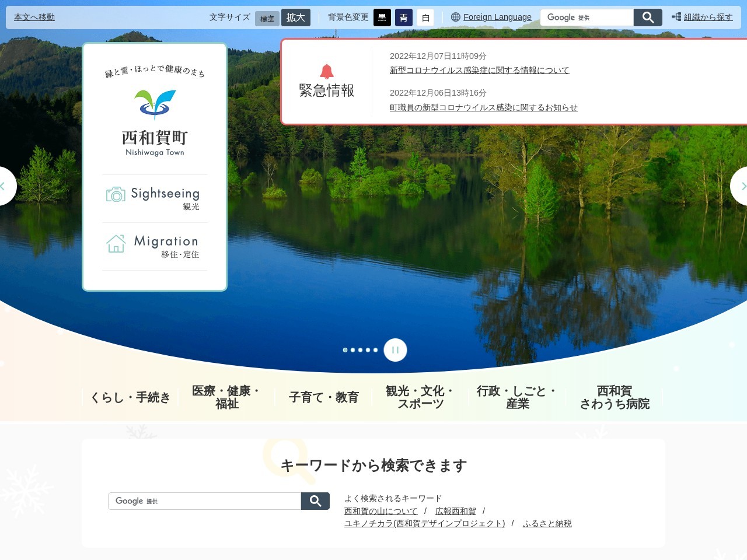Focus the top Google search field
The width and height of the screenshot is (747, 560).
pyautogui.click(x=587, y=17)
